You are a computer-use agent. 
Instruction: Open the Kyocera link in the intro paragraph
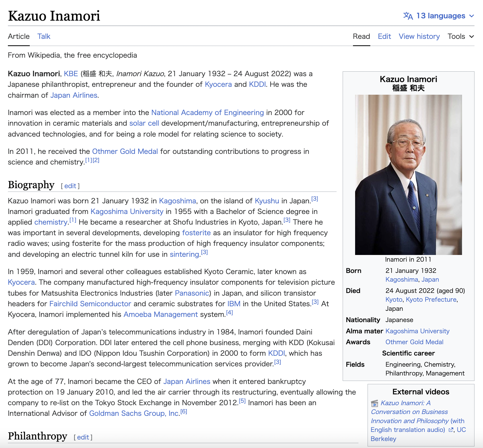coord(218,84)
